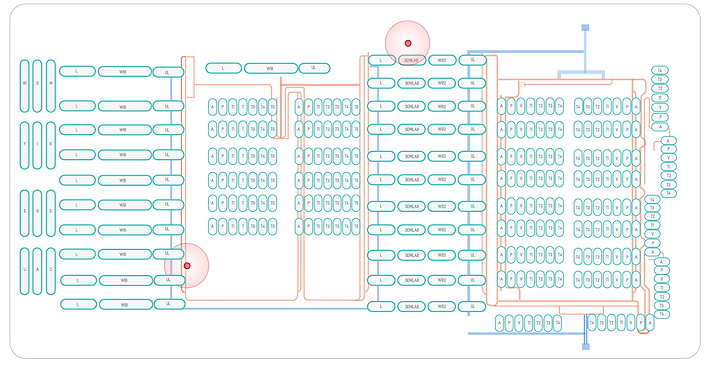Click the UL pill in the bottom SEMLAB row
Viewport: 706px width, 371px height.
pos(472,306)
